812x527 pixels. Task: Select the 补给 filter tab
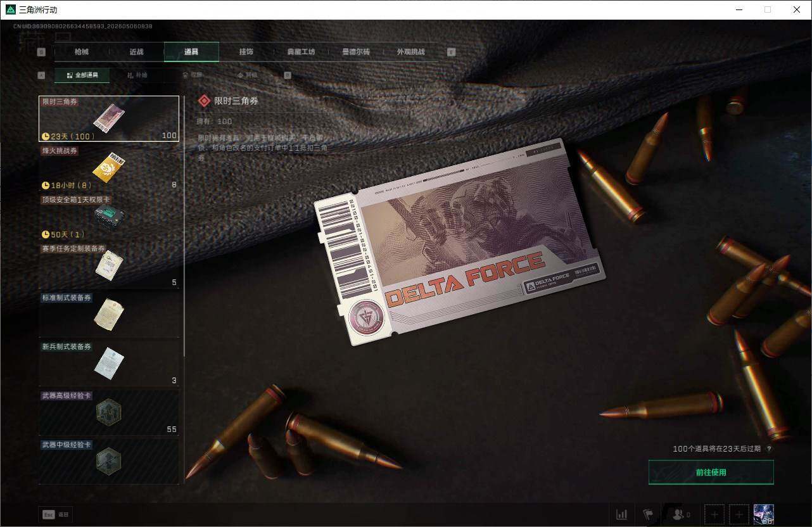(x=137, y=75)
